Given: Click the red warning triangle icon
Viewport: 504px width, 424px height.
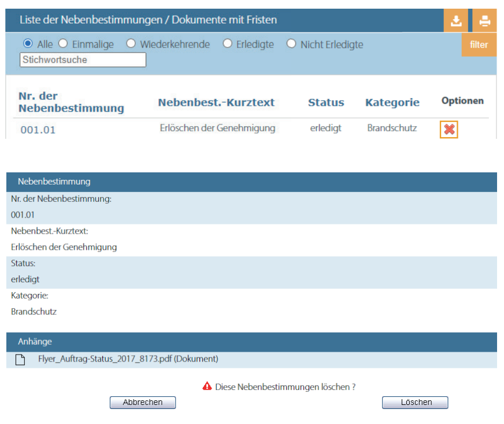Looking at the screenshot, I should coord(207,386).
